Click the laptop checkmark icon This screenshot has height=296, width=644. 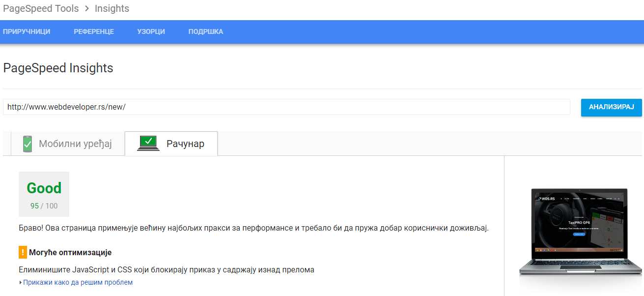[x=148, y=144]
